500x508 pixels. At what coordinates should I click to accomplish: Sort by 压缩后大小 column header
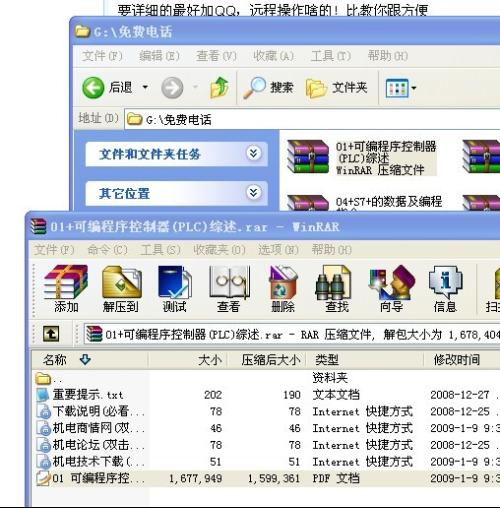pos(267,360)
